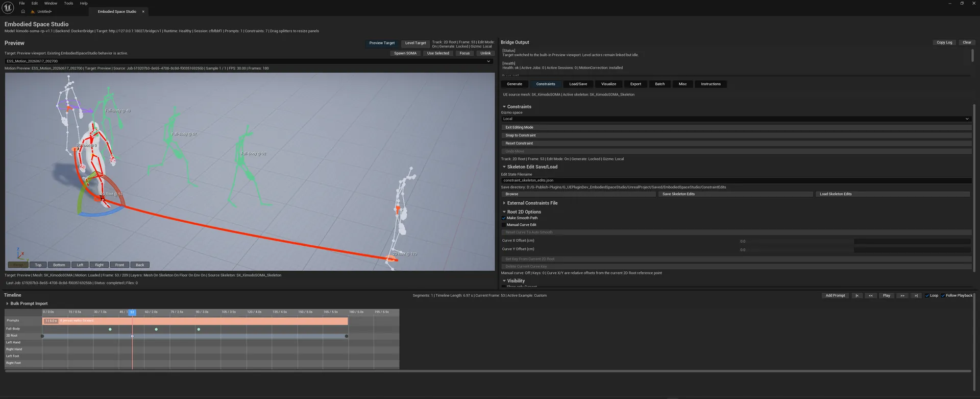Switch viewport to Bottom view

click(x=59, y=265)
